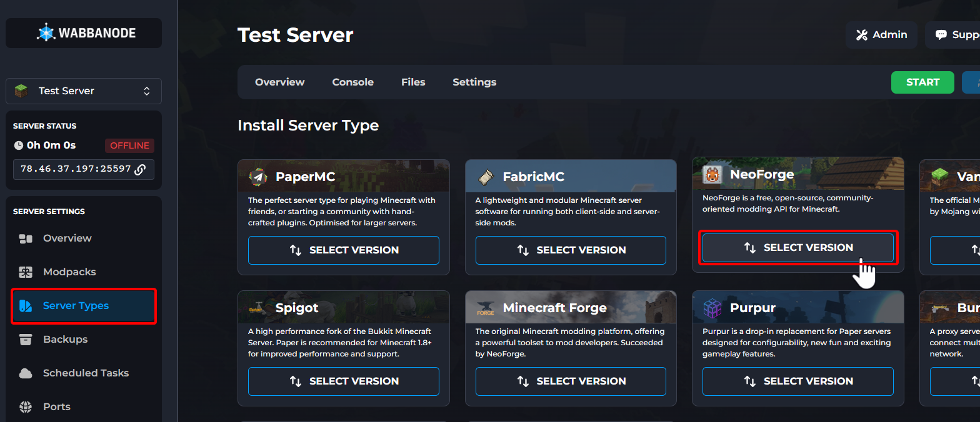980x422 pixels.
Task: Open the Test Server selector dropdown
Action: pyautogui.click(x=84, y=91)
